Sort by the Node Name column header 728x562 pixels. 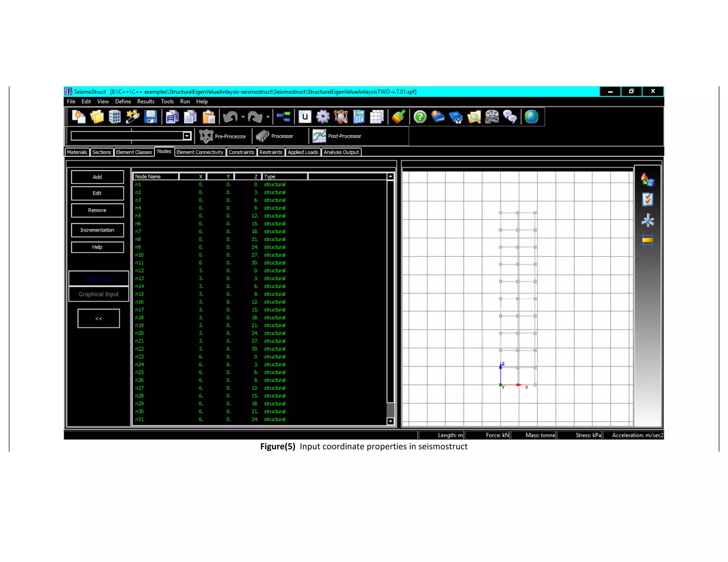156,177
